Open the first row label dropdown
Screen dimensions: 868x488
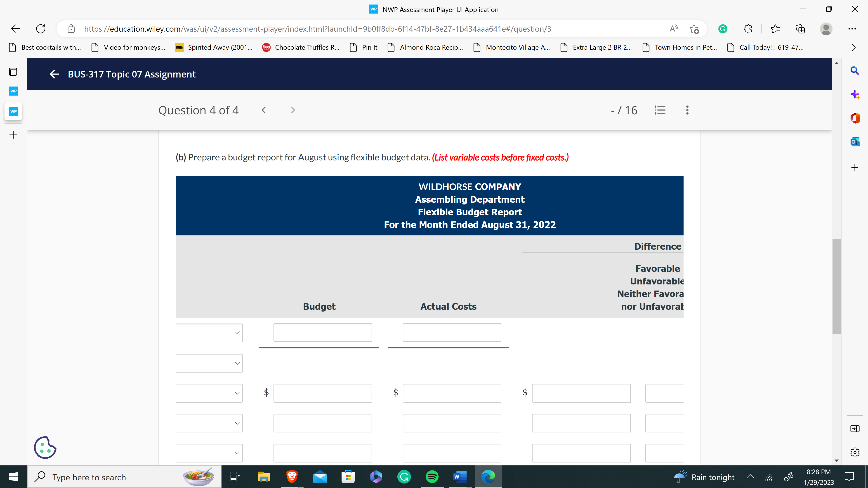pyautogui.click(x=209, y=333)
